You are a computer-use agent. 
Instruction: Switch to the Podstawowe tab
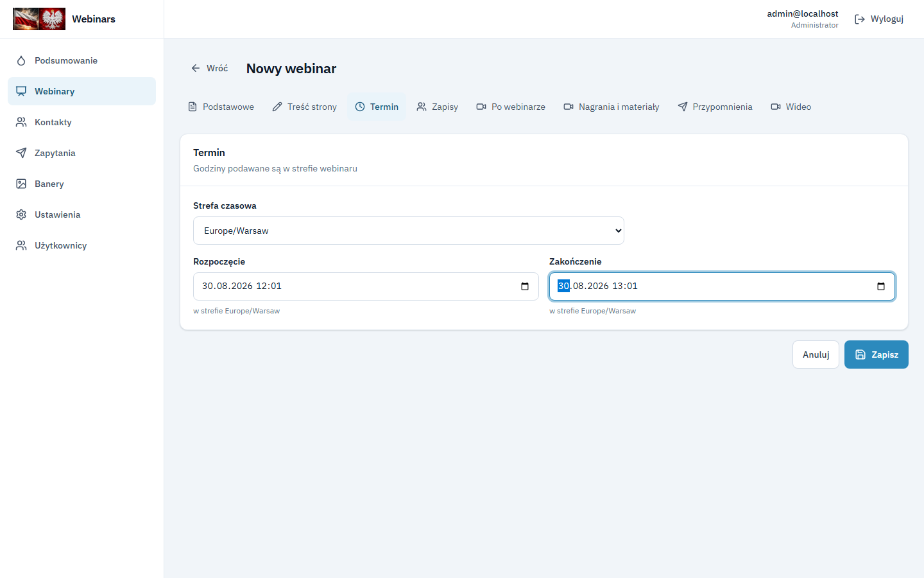click(221, 107)
